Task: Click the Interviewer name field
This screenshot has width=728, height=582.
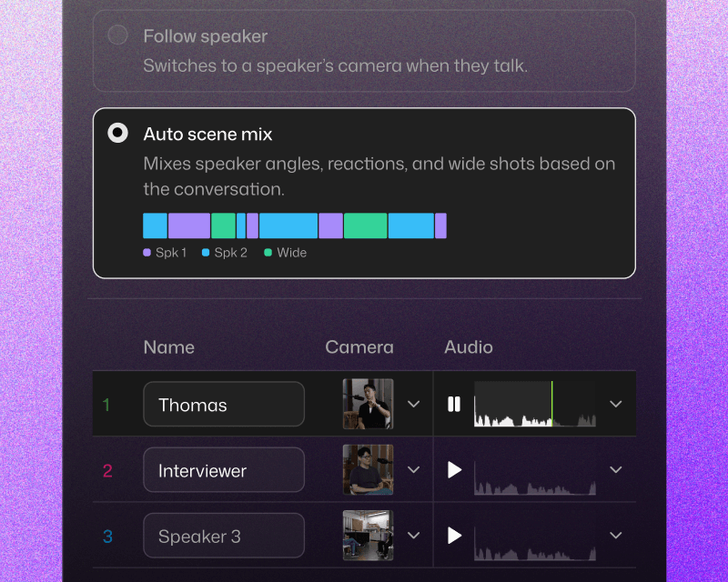Action: coord(224,469)
